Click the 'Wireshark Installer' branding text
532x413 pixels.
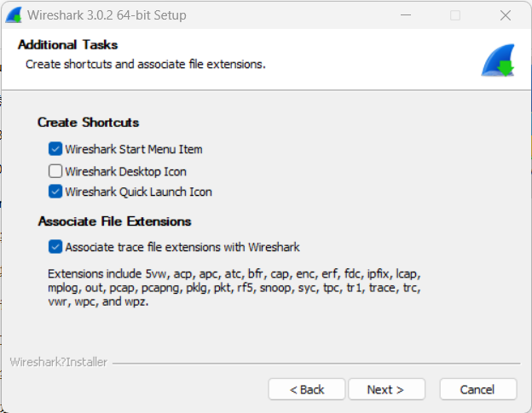(58, 362)
